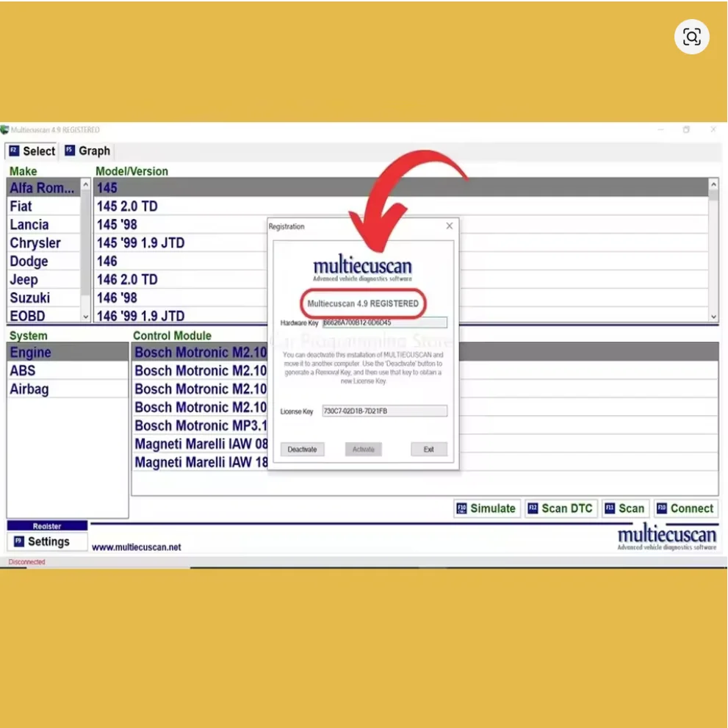Select Suzuki in the Make list
The image size is (728, 728).
pyautogui.click(x=43, y=298)
